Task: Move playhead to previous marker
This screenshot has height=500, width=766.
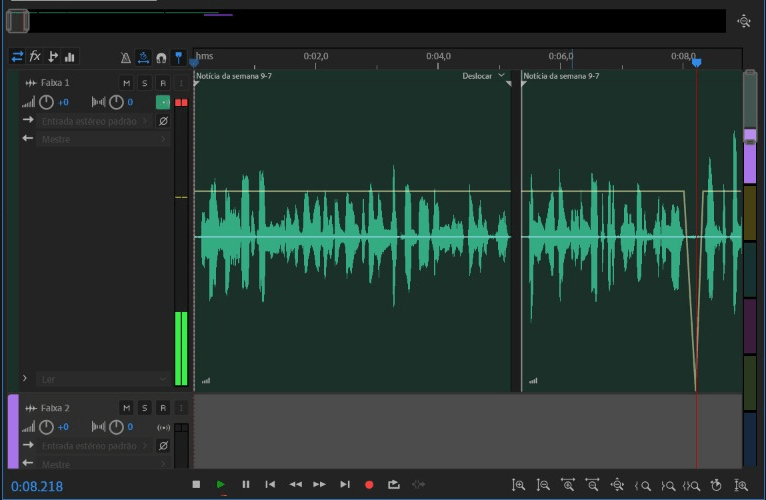Action: [270, 484]
